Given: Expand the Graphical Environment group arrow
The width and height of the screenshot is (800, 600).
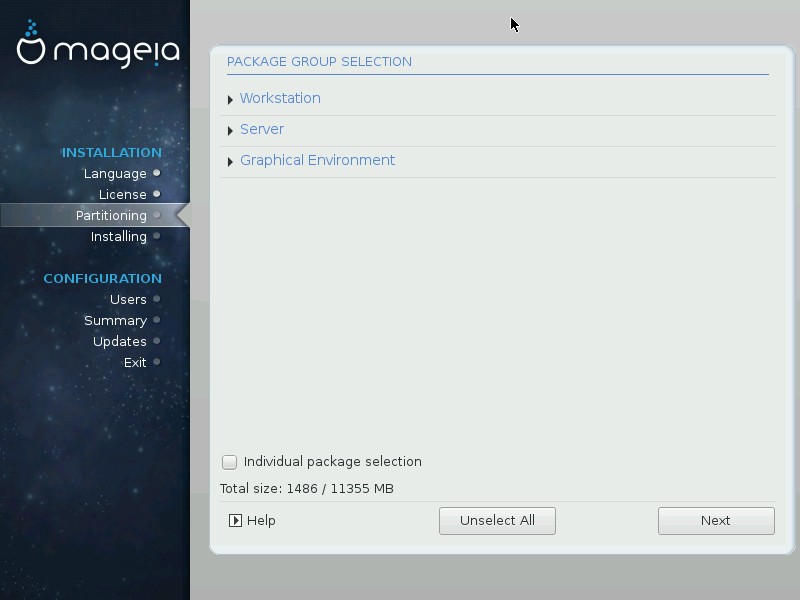Looking at the screenshot, I should (x=230, y=162).
